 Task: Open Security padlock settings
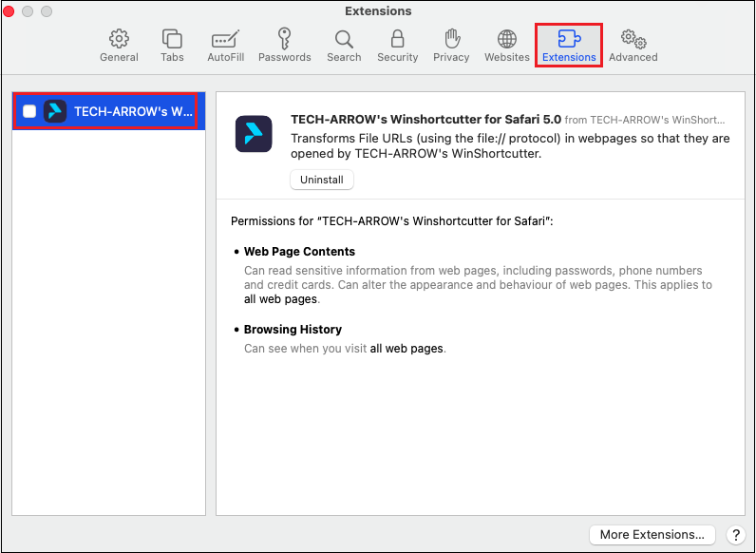[x=397, y=46]
